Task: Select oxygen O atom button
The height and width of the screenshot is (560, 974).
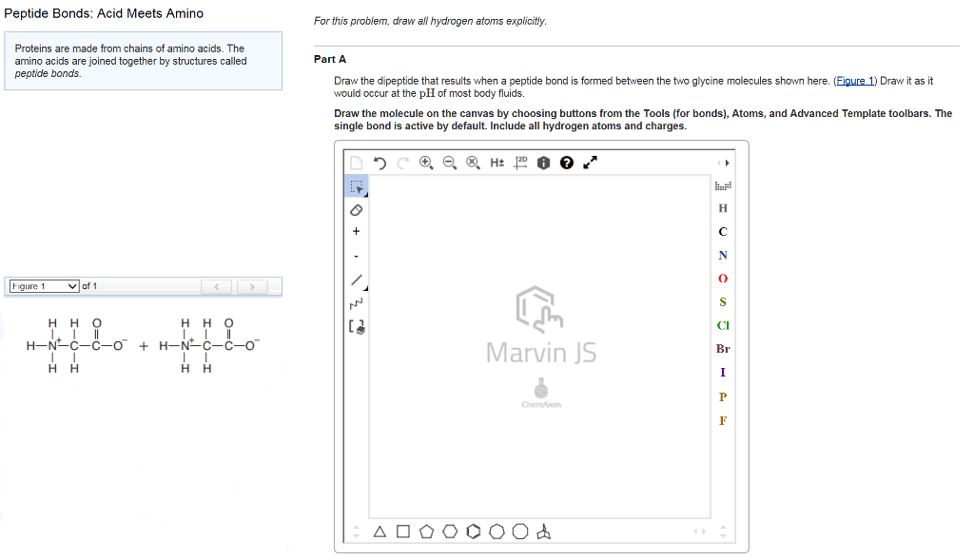Action: tap(723, 279)
